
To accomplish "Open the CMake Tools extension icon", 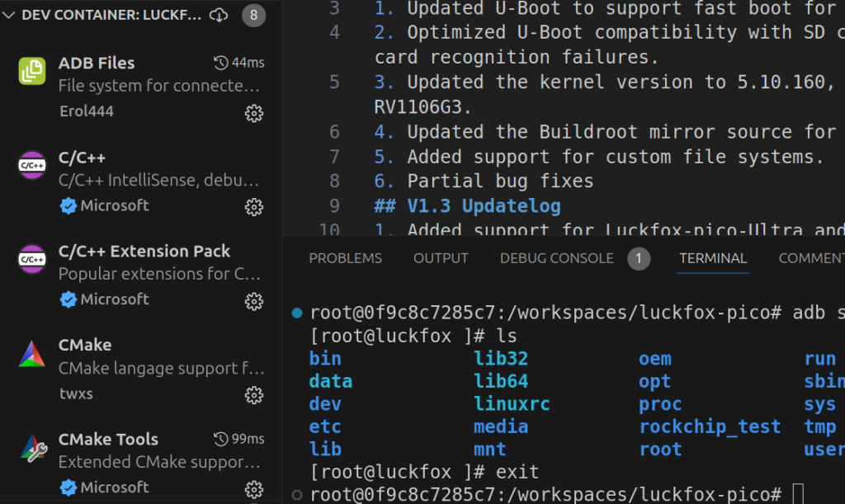I will pyautogui.click(x=33, y=448).
